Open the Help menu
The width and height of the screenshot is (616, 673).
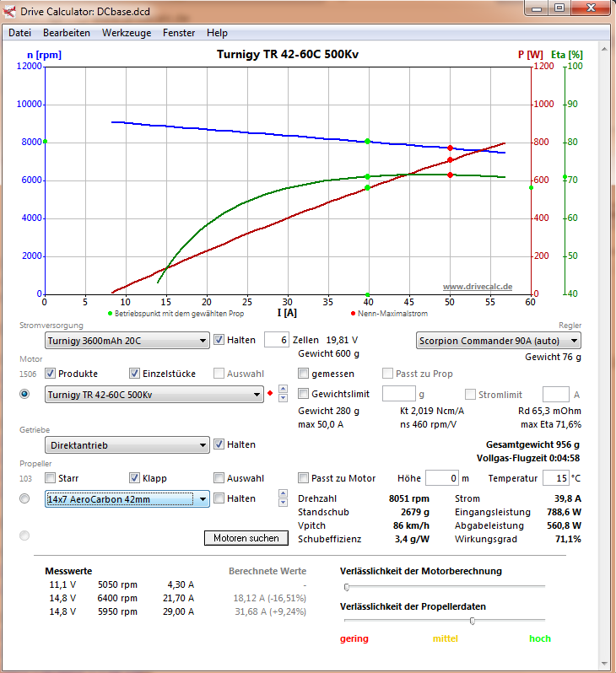pyautogui.click(x=217, y=33)
